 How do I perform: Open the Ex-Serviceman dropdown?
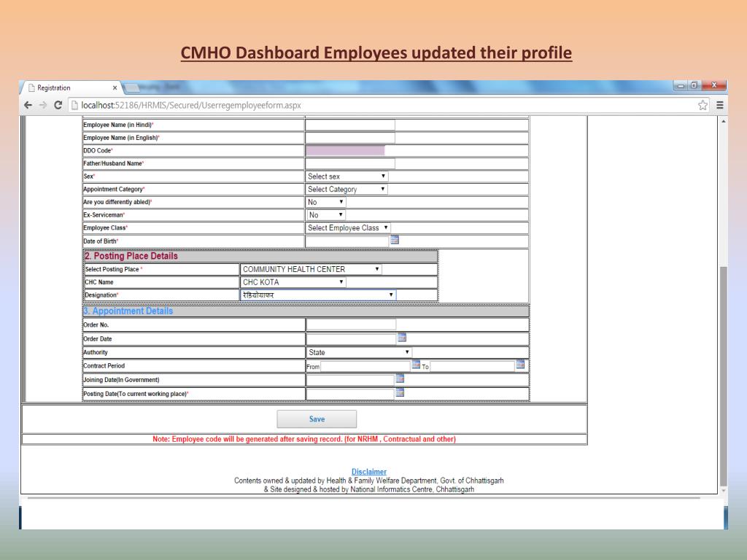326,215
